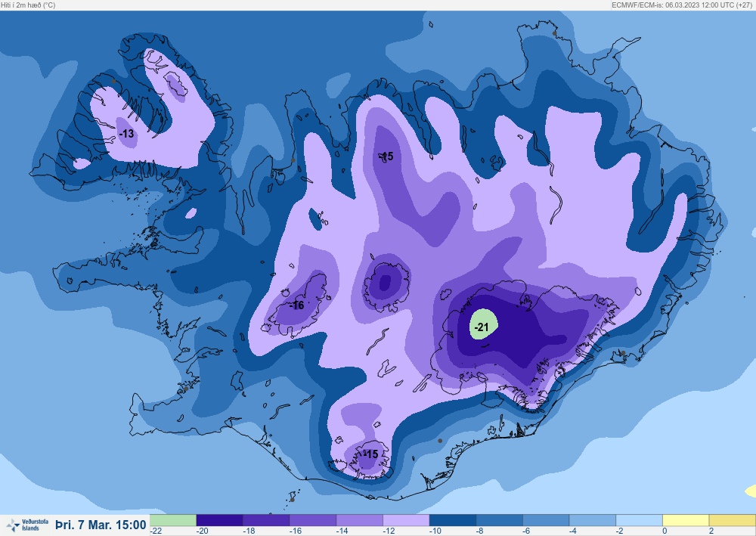Click the legend value -4
This screenshot has height=536, width=756.
click(x=573, y=531)
